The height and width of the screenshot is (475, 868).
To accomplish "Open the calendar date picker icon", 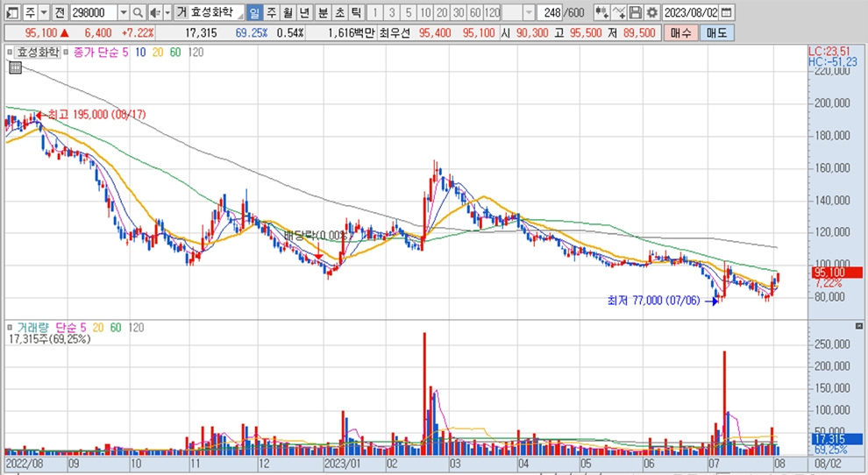I will coord(727,13).
